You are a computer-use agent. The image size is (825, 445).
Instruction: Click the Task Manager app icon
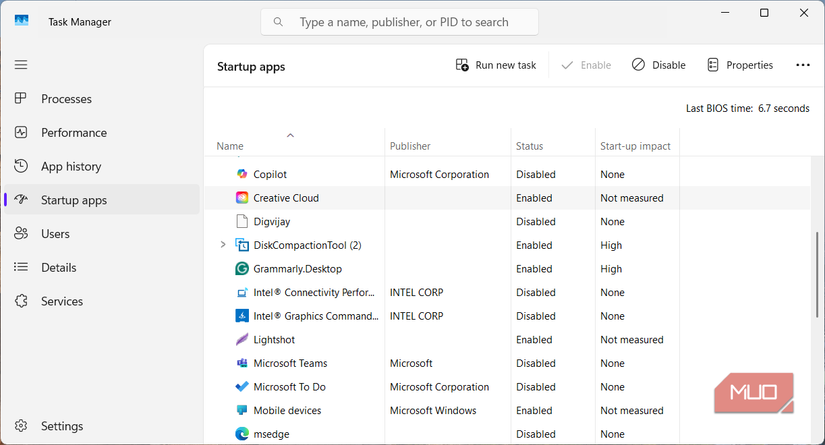22,21
